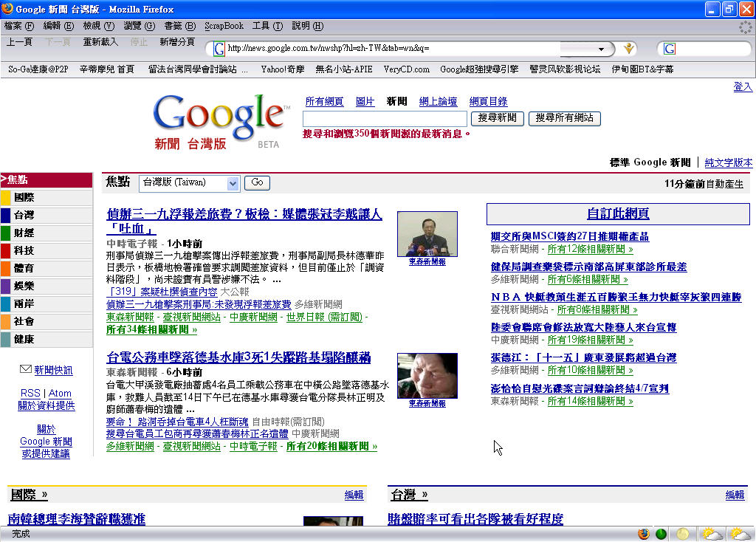Screen dimensions: 756x542
Task: Open the thumbnail photo of the first headline
Action: (427, 234)
